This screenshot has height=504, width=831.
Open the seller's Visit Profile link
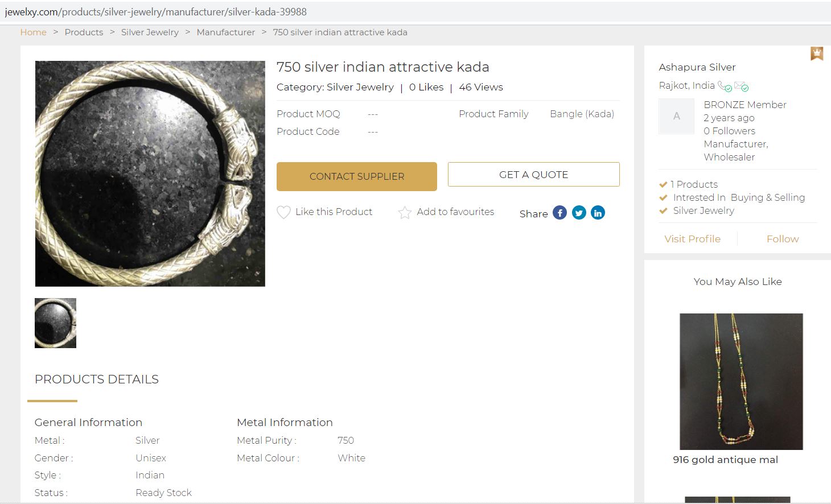tap(692, 238)
